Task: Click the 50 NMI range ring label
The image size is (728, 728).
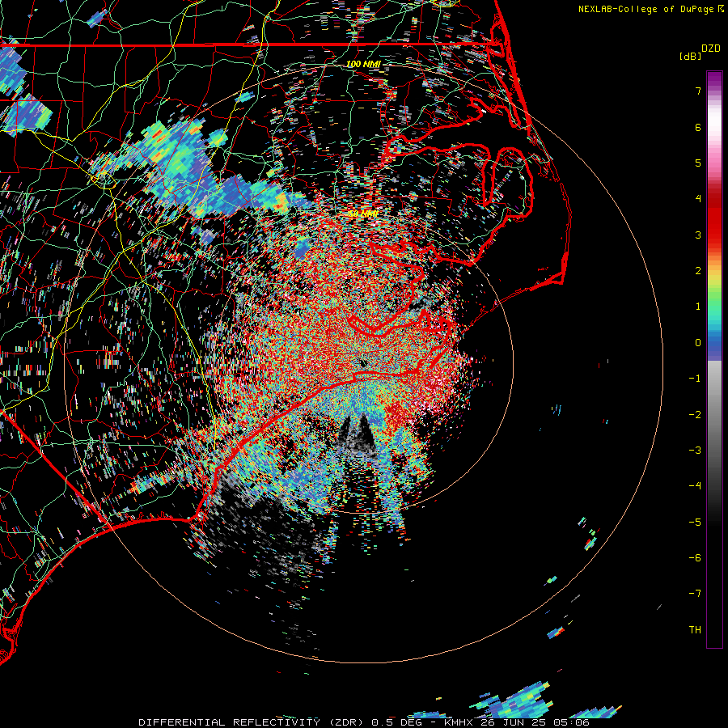Action: 362,214
